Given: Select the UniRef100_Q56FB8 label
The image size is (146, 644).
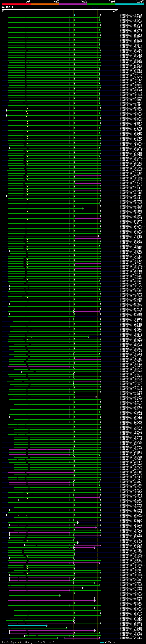Looking at the screenshot, I should [131, 301].
